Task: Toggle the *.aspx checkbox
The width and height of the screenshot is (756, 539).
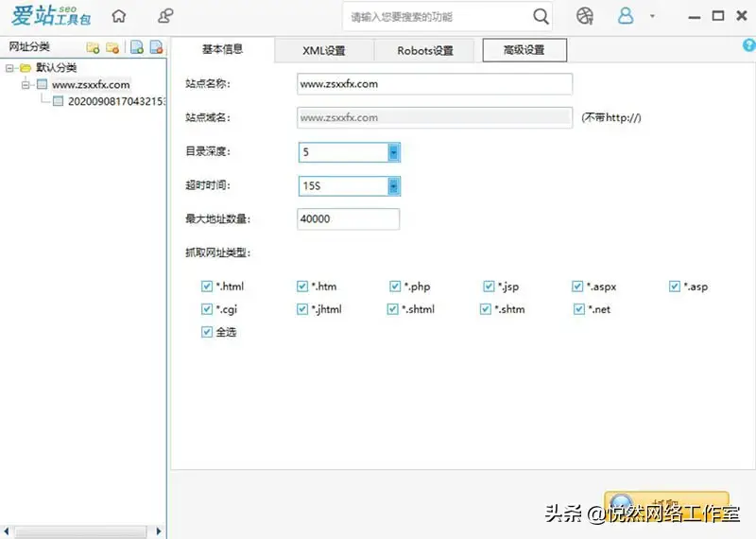Action: coord(577,287)
